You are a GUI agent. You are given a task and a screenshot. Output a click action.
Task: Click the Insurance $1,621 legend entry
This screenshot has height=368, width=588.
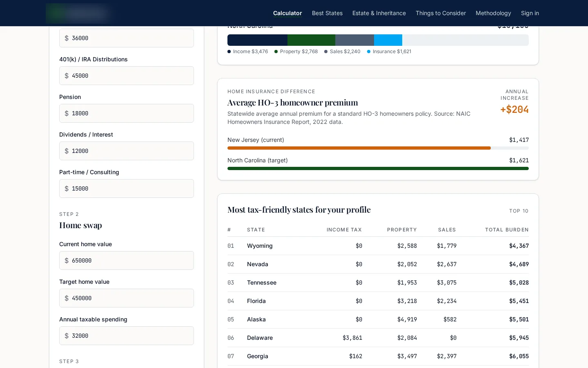[389, 52]
